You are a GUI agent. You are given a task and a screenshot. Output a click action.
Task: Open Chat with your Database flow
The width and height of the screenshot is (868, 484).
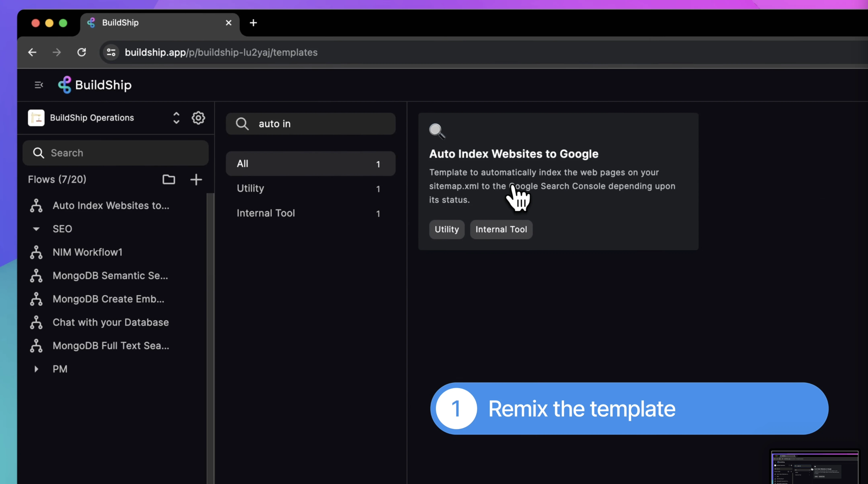tap(111, 322)
